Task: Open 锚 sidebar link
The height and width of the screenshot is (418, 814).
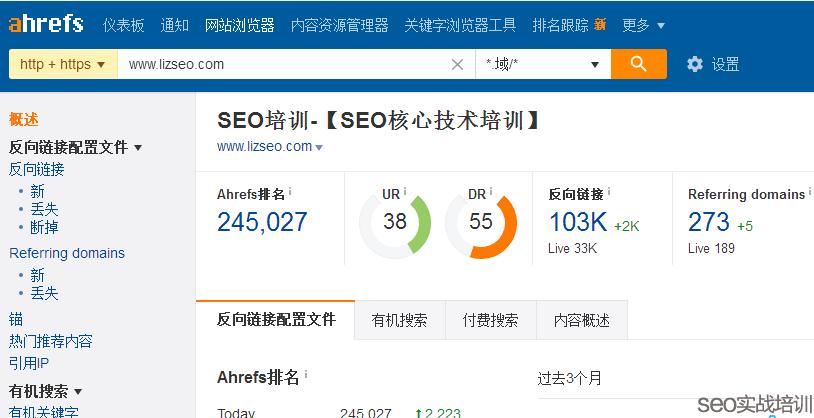Action: [x=16, y=319]
